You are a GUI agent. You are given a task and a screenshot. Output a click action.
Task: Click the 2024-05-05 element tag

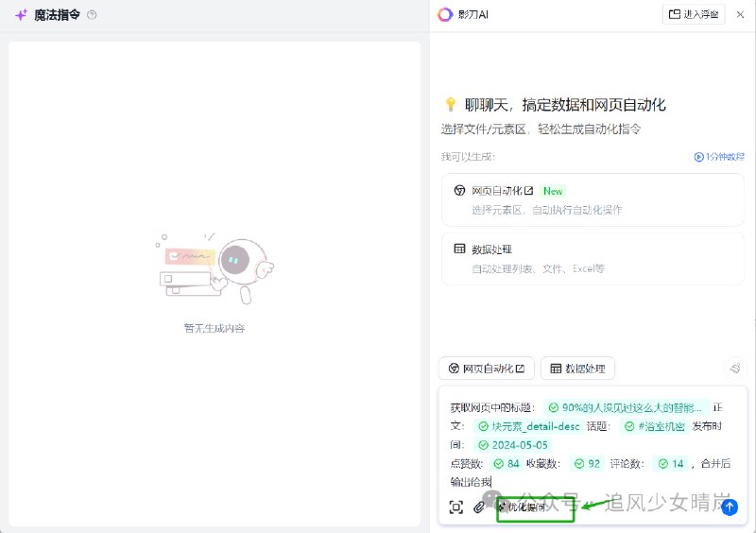513,445
